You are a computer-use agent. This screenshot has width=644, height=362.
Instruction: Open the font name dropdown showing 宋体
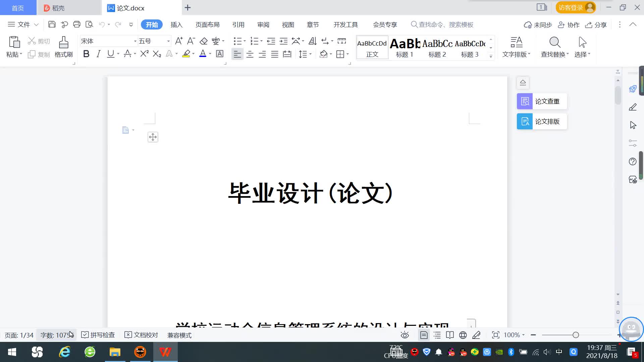pyautogui.click(x=135, y=41)
